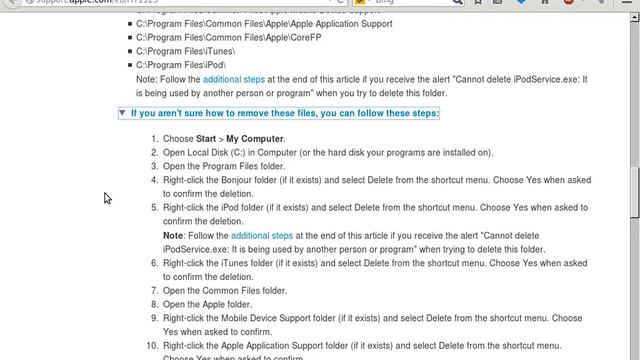Click the path "C:\Program Files\Common Files\Apple\Apple Application Support"

[x=264, y=24]
